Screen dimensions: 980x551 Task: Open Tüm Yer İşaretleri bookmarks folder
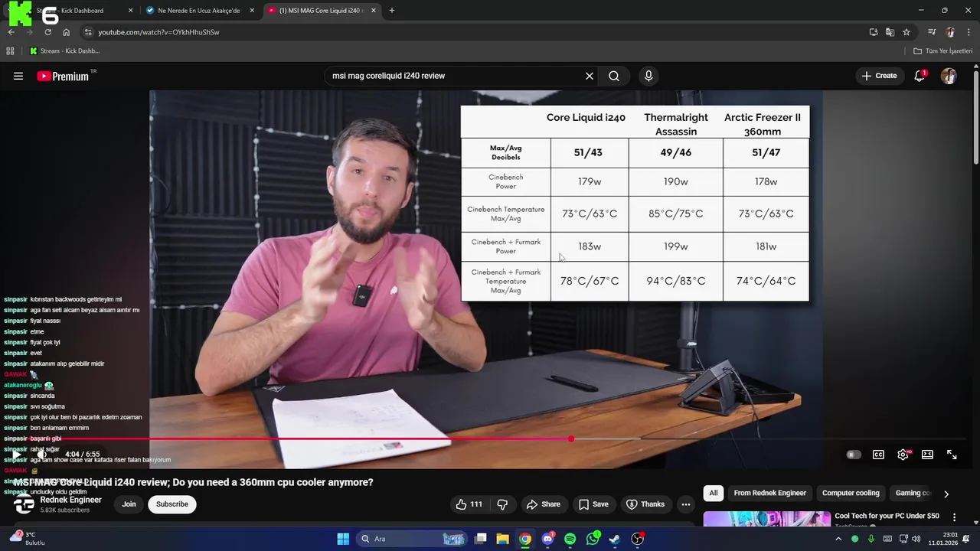point(943,51)
